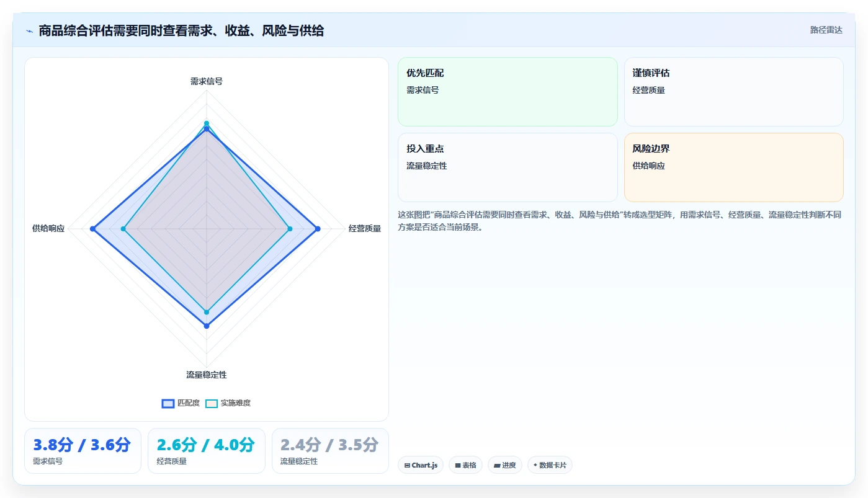
Task: Click the 数据卡片 chip star icon
Action: [x=535, y=465]
